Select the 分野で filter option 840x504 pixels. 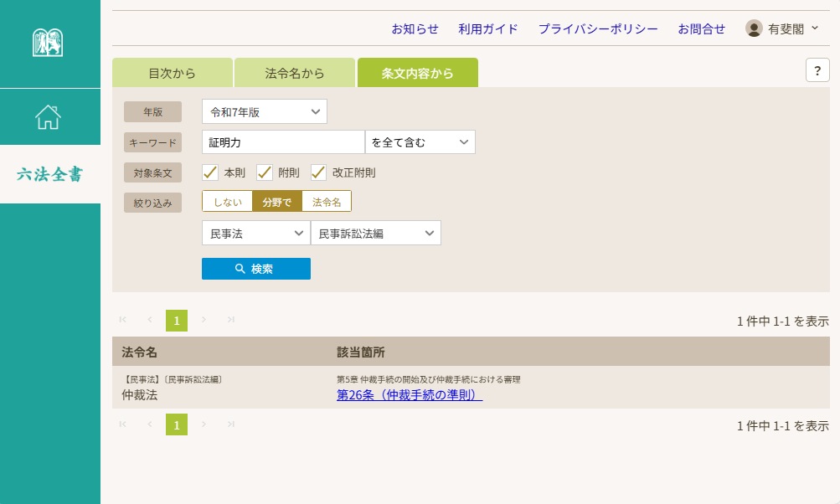pyautogui.click(x=277, y=202)
